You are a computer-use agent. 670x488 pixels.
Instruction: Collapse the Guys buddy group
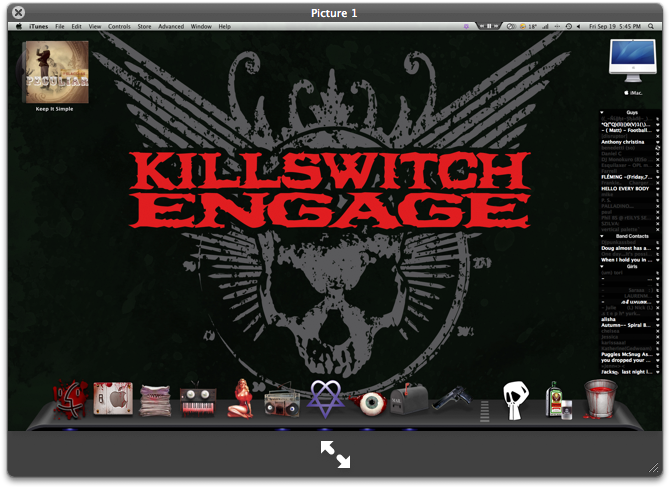(x=602, y=112)
